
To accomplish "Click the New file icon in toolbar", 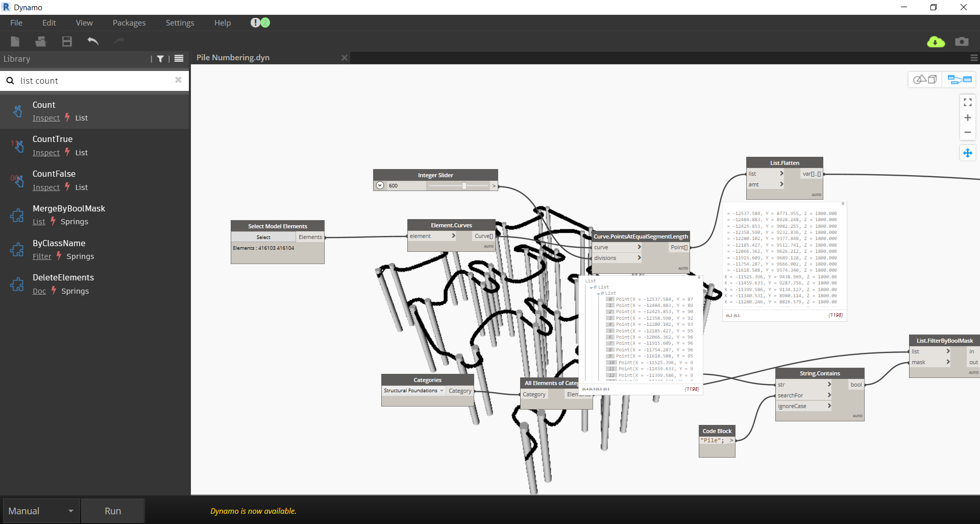I will tap(15, 41).
